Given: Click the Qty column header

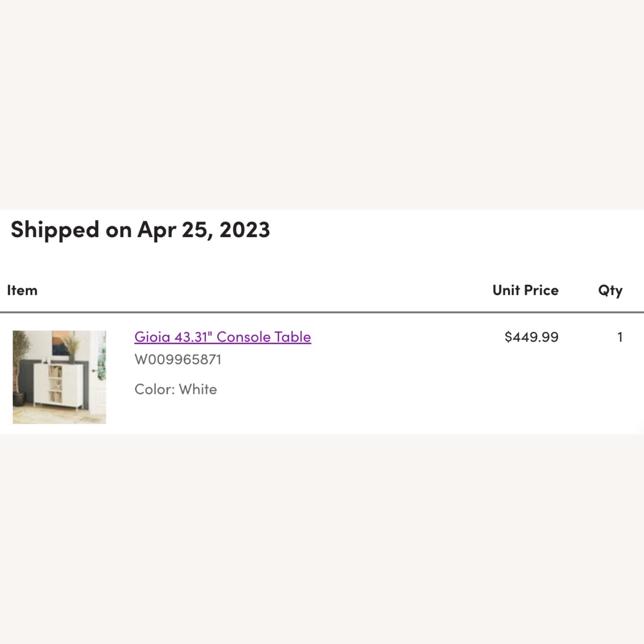Looking at the screenshot, I should point(611,290).
